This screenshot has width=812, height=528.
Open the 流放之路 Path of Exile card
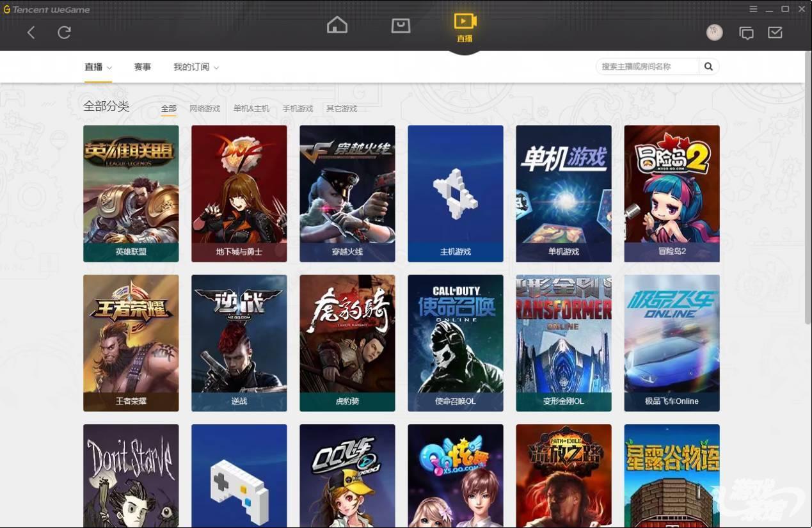tap(564, 476)
